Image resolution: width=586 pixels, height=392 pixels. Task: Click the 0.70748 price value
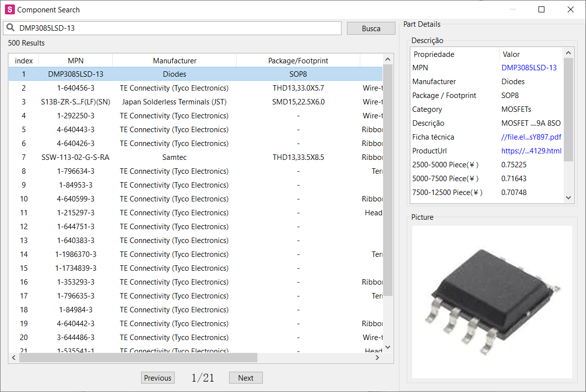[514, 193]
